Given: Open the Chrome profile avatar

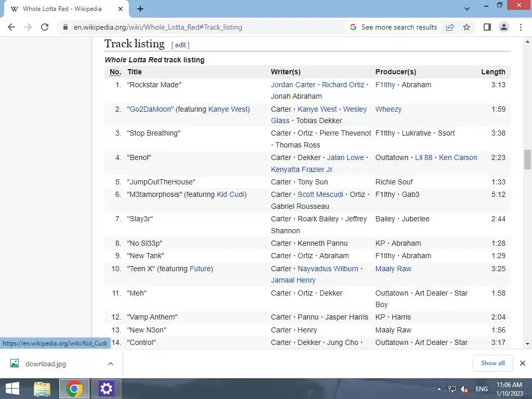Looking at the screenshot, I should (x=504, y=27).
